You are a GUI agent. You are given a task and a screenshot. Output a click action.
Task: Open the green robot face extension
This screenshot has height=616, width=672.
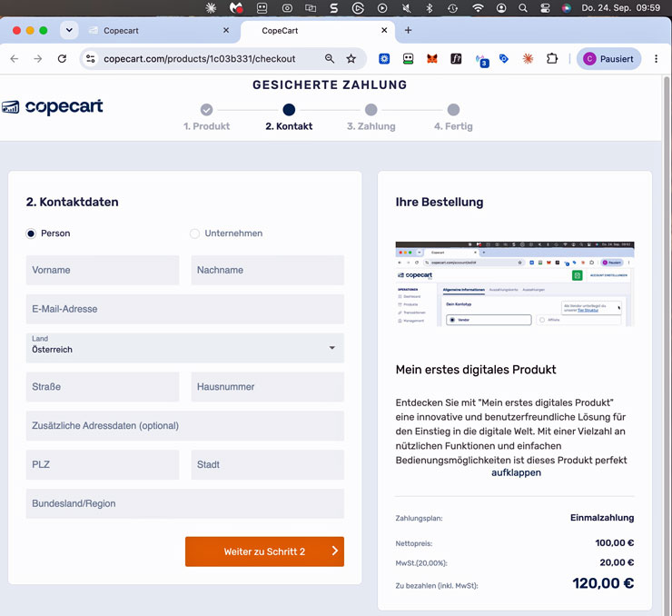coord(408,59)
